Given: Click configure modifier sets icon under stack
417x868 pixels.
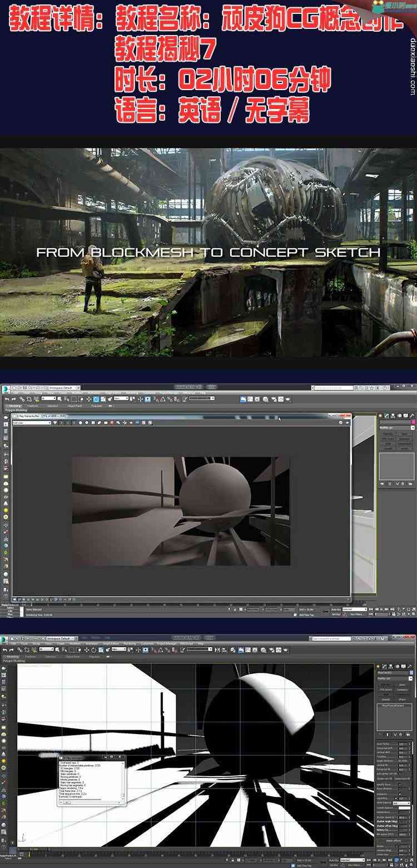Looking at the screenshot, I should click(x=409, y=735).
